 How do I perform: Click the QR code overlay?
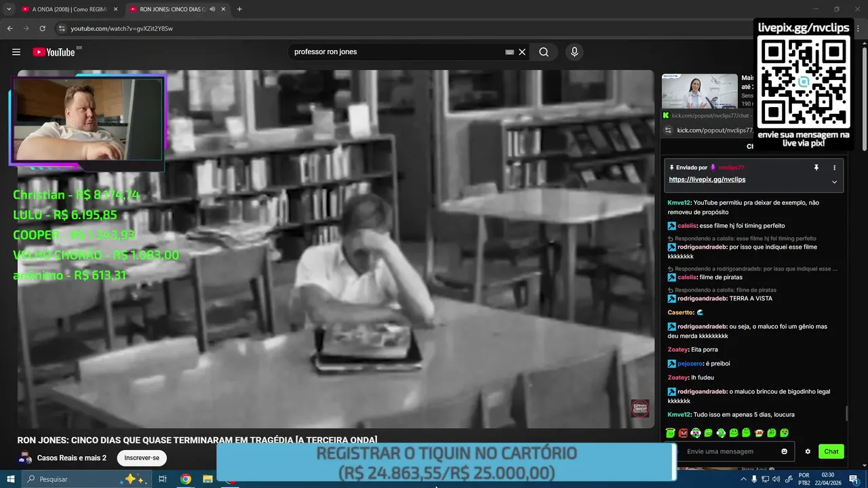pyautogui.click(x=804, y=82)
